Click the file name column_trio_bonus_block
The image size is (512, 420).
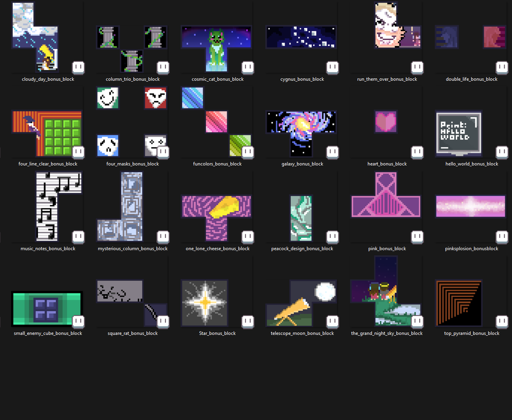pos(133,79)
